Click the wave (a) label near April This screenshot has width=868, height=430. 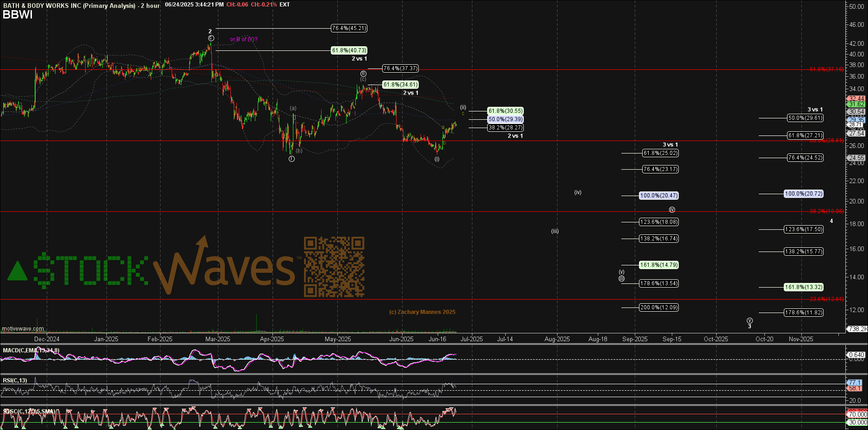[293, 108]
